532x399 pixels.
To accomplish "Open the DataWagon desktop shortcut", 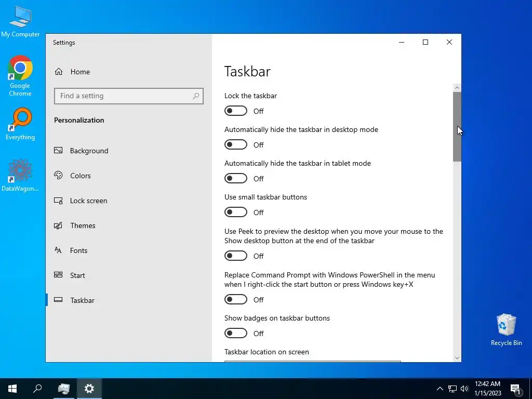I will point(20,175).
